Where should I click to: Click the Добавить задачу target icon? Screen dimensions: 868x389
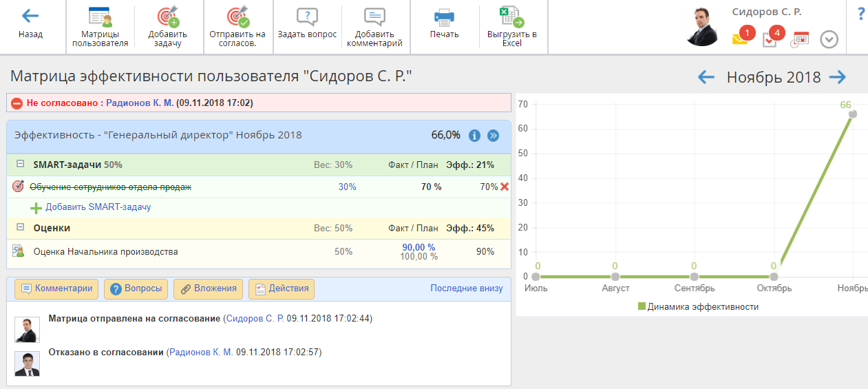click(168, 17)
